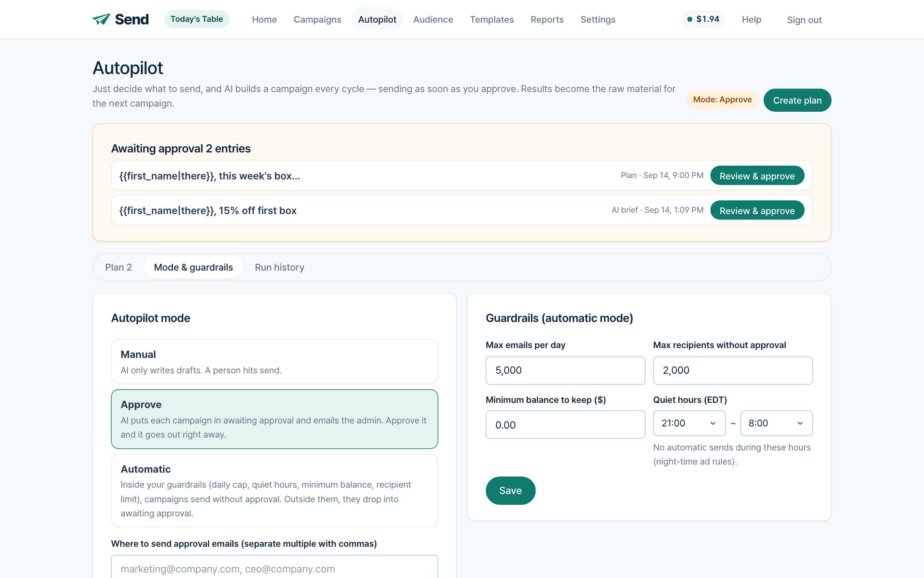
Task: Click "AI brief · Sep 14, 1:09 PM" text
Action: tap(657, 210)
